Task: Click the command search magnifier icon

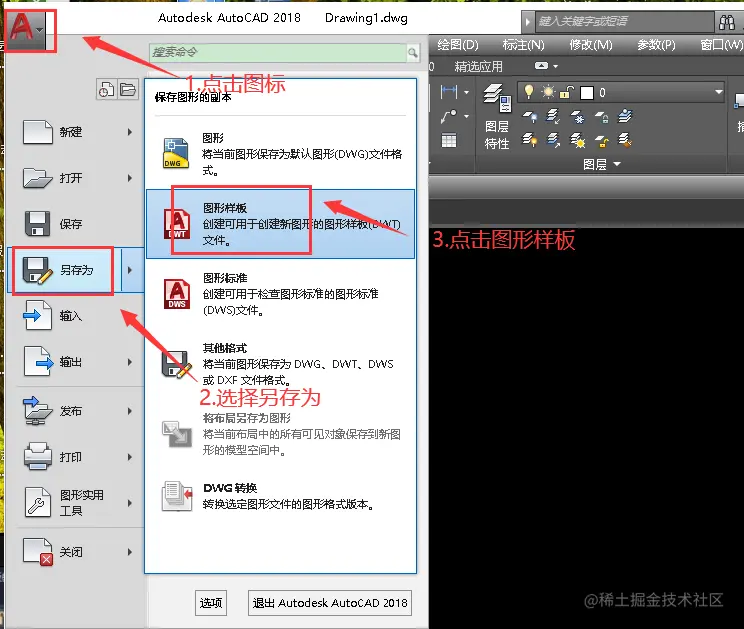Action: (413, 52)
